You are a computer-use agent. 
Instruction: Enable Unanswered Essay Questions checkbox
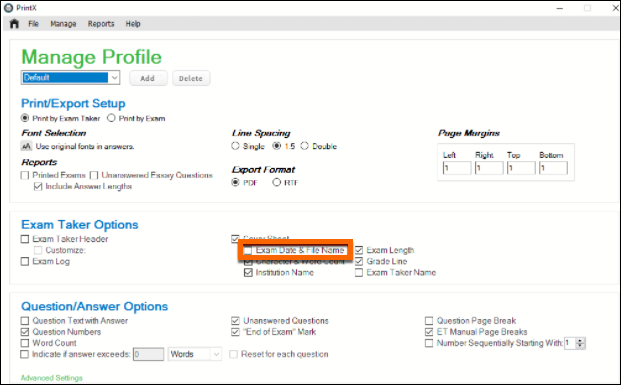[94, 175]
